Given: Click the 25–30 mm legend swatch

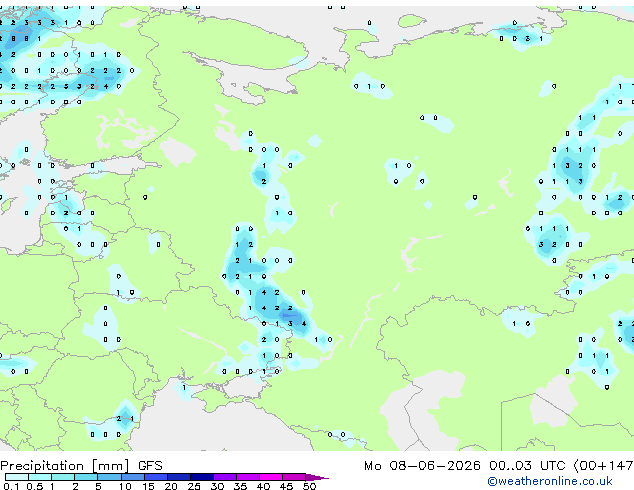Looking at the screenshot, I should tap(202, 477).
